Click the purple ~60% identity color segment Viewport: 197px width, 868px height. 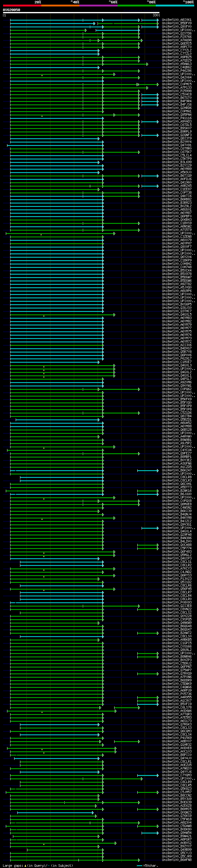point(98,6)
